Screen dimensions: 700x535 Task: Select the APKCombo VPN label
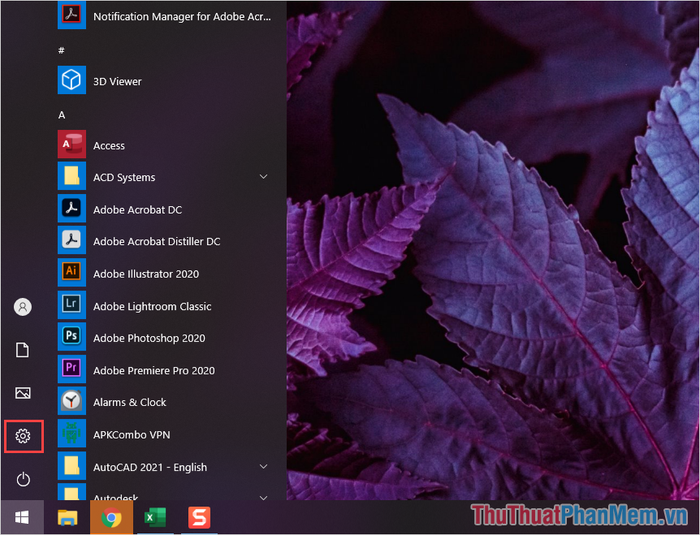132,435
